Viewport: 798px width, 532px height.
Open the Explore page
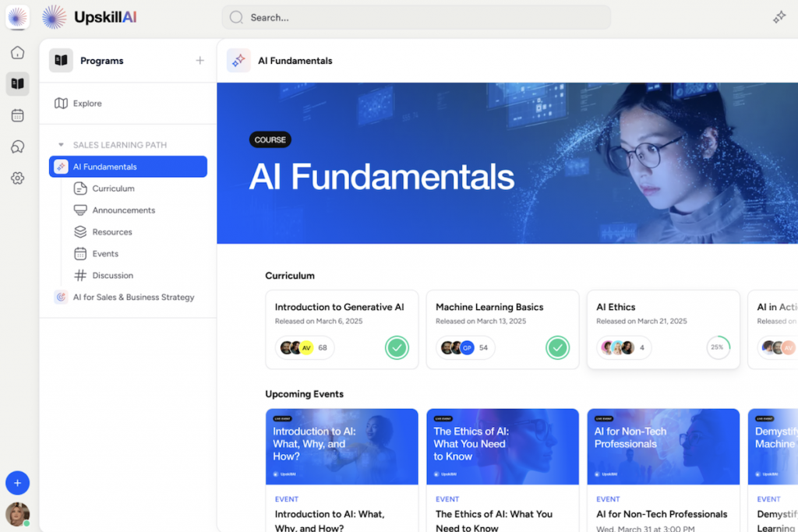pos(87,104)
